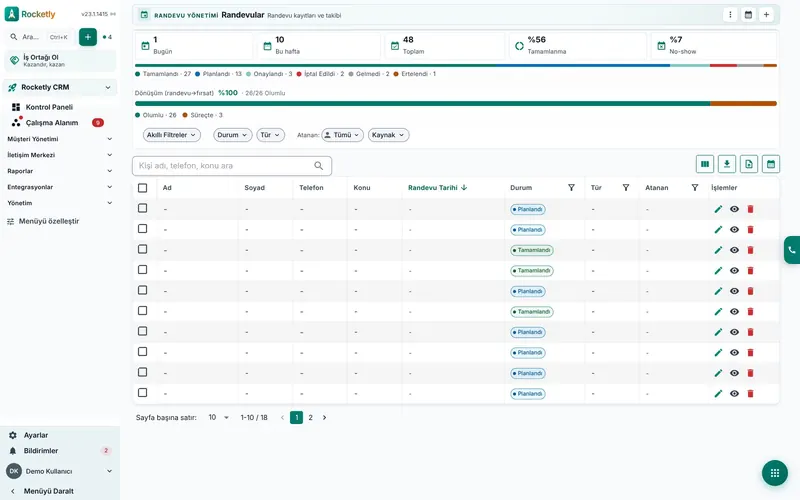Image resolution: width=800 pixels, height=500 pixels.
Task: Edit the first appointment row with pencil
Action: tap(718, 209)
